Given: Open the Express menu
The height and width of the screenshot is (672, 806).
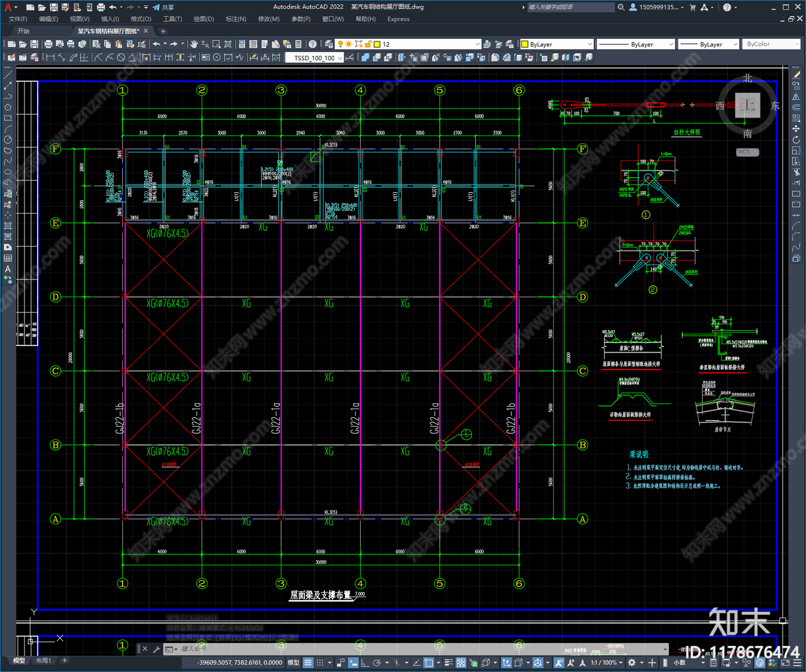Looking at the screenshot, I should (398, 19).
